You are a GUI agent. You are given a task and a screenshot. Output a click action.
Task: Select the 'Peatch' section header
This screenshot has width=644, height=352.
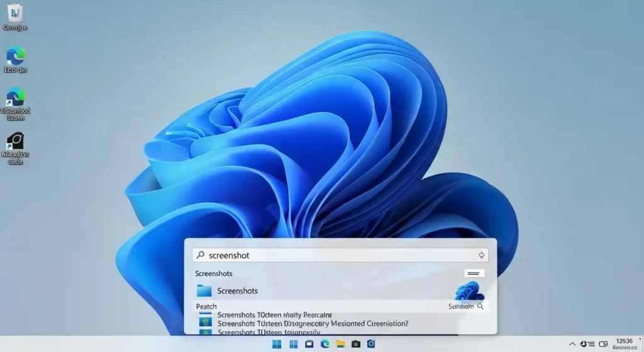206,307
